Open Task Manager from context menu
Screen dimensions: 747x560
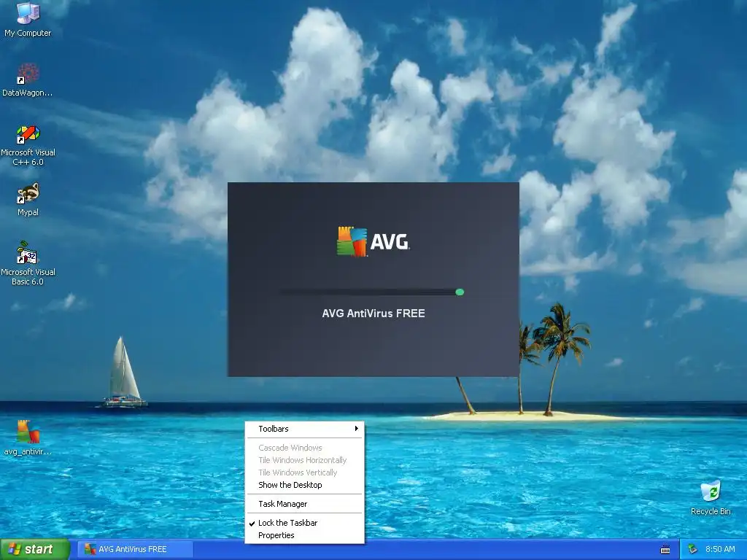coord(305,504)
